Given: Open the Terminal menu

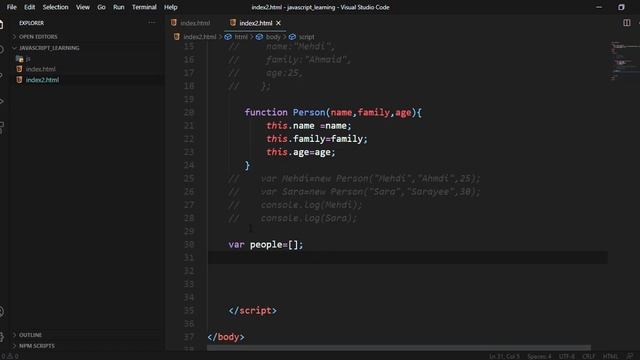Looking at the screenshot, I should (x=144, y=7).
